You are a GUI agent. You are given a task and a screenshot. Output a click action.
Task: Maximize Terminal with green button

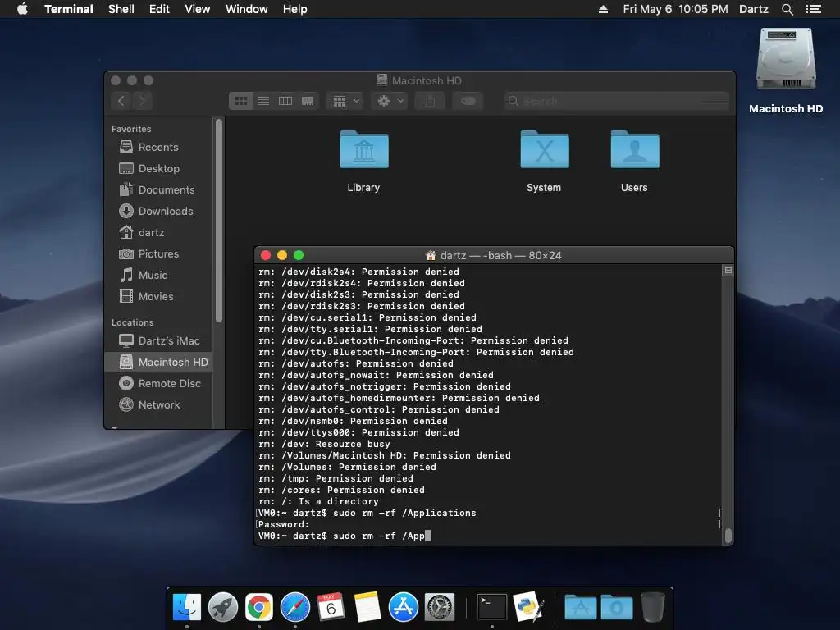(299, 256)
